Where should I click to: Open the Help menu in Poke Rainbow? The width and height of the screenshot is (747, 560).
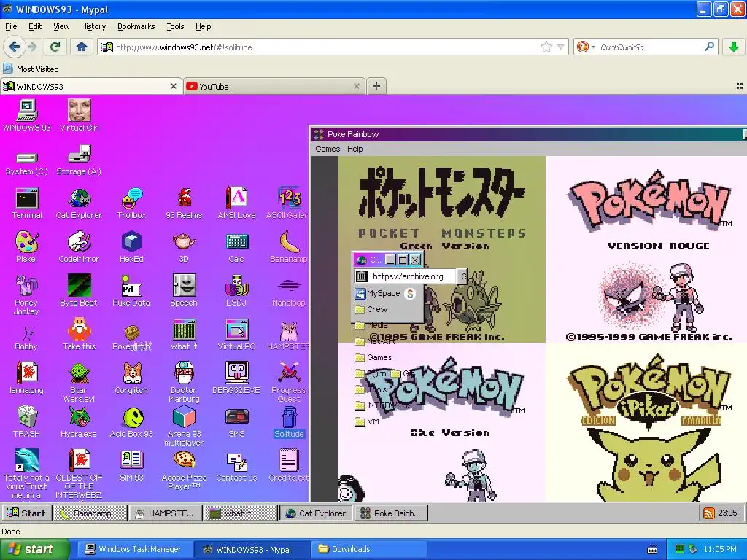pos(355,149)
